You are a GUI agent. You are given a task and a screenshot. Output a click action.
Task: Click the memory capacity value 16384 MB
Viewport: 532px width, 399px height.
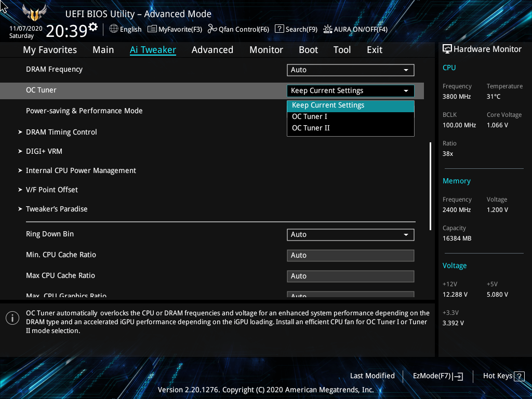click(457, 238)
